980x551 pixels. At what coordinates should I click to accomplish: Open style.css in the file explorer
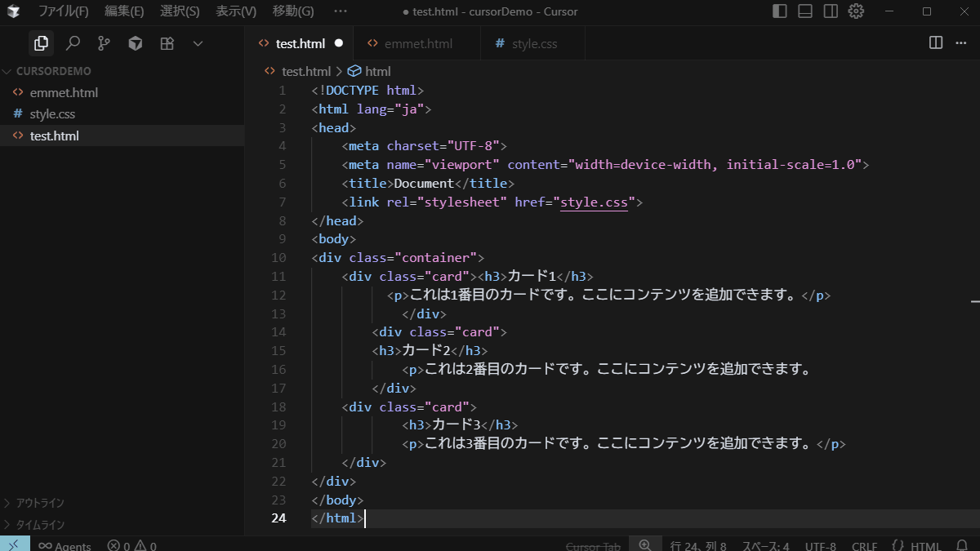pyautogui.click(x=122, y=114)
